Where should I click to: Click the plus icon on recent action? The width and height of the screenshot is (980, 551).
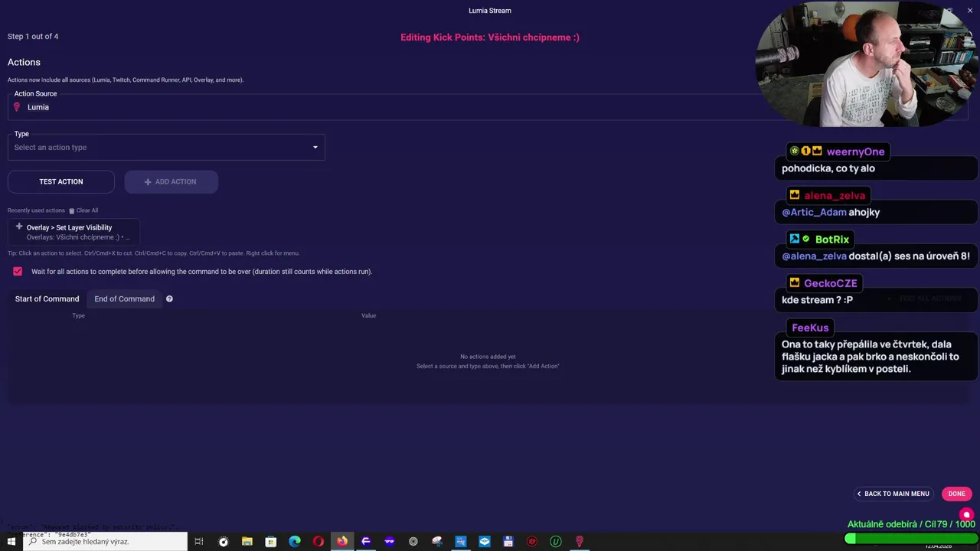pyautogui.click(x=19, y=227)
